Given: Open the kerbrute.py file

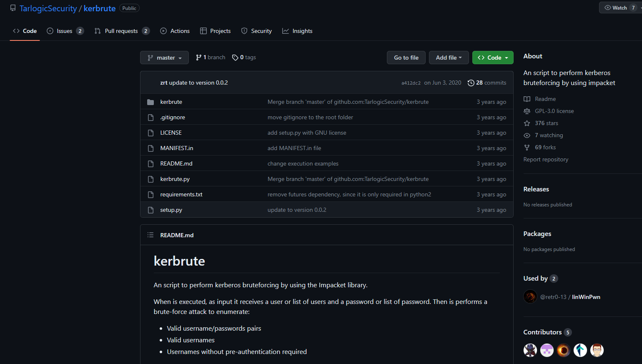Looking at the screenshot, I should (175, 179).
